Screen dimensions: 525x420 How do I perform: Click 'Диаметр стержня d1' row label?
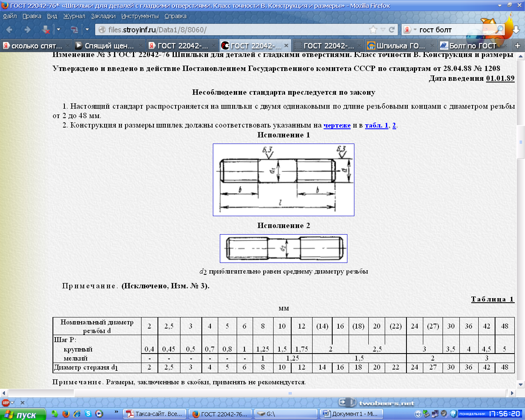coord(86,367)
